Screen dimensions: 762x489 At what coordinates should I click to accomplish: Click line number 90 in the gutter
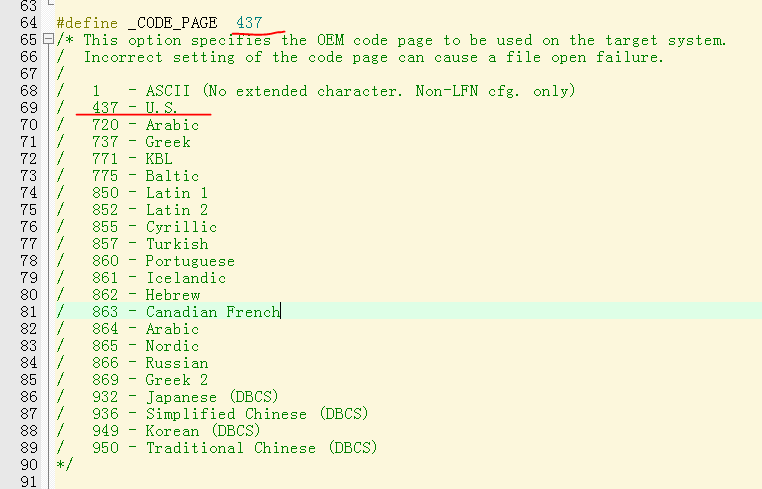tap(27, 465)
